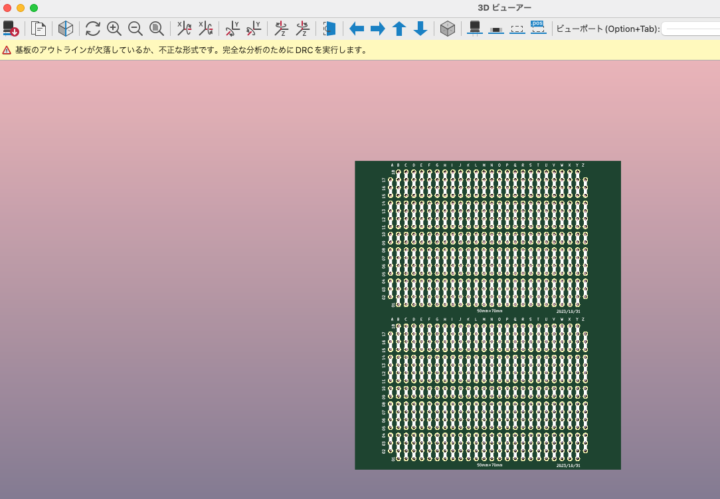Pan the board up with blue arrow

coord(399,29)
